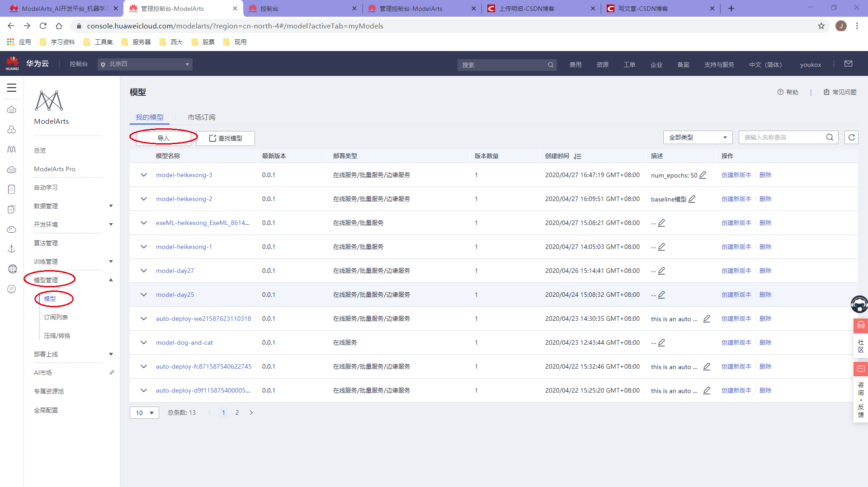The width and height of the screenshot is (868, 487).
Task: Open the 全部类型 type filter dropdown
Action: pos(698,137)
